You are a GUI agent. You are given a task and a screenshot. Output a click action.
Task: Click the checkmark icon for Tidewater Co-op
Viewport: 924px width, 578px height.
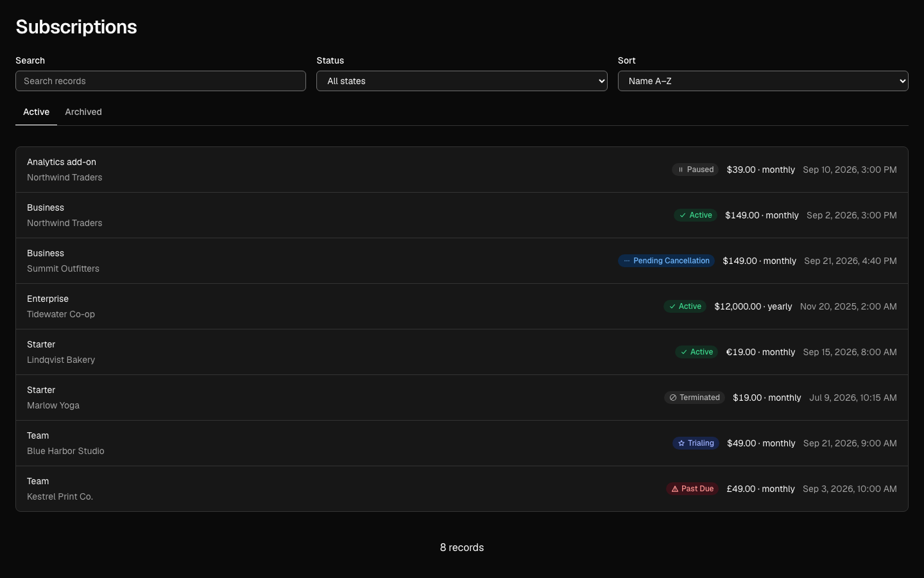coord(672,306)
